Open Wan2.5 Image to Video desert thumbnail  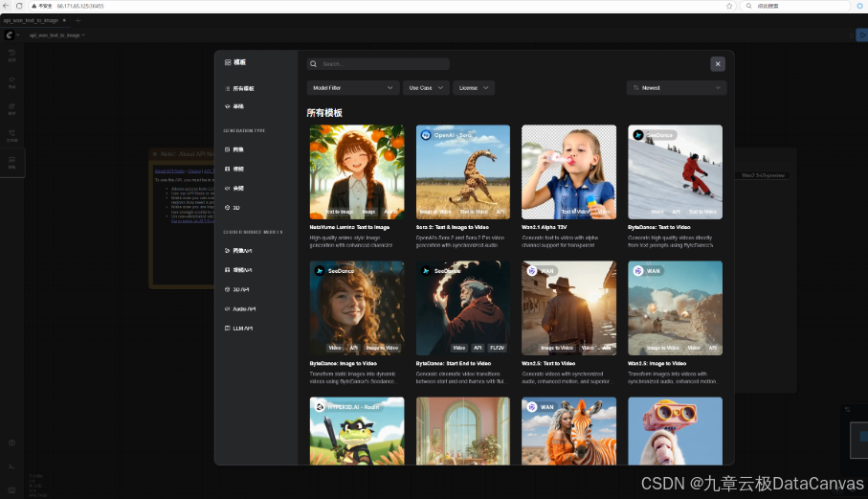[675, 308]
